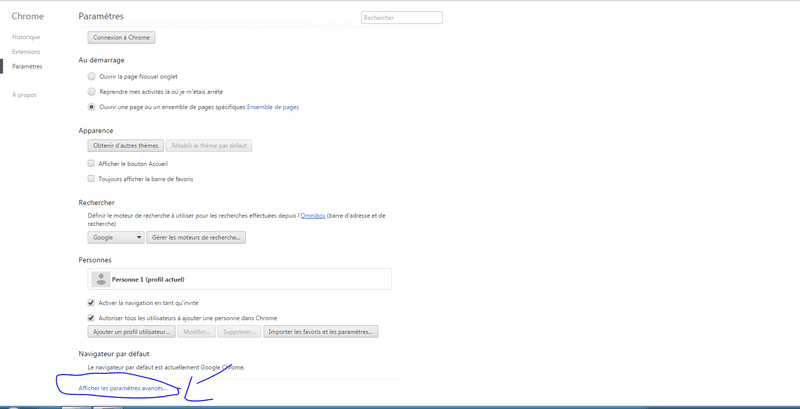Choose 'Ouvrir une page ou un ensemble' radio

(91, 107)
